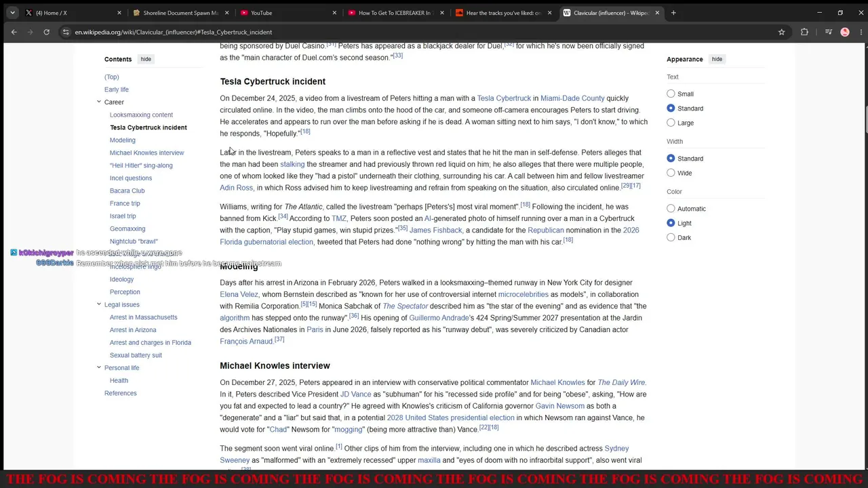View site information icon in address bar
Screen dimensions: 868x488
pyautogui.click(x=66, y=32)
